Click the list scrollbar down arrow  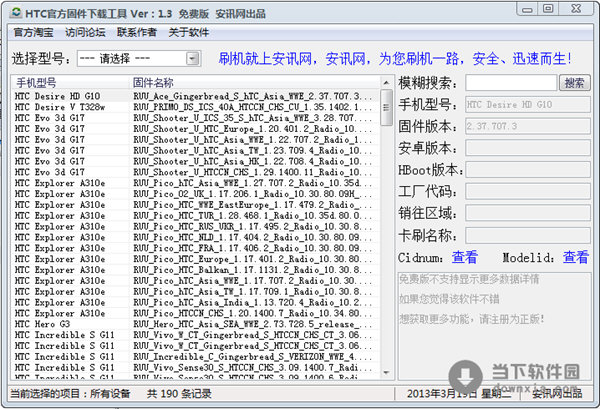386,372
